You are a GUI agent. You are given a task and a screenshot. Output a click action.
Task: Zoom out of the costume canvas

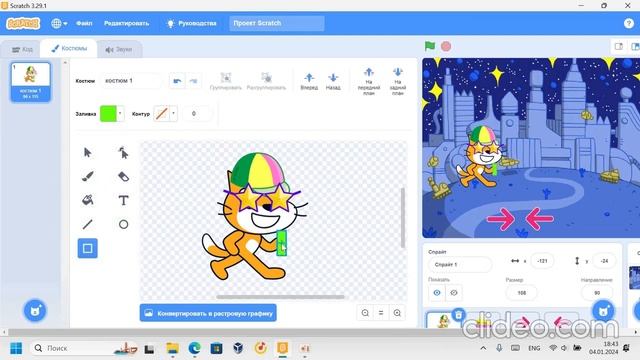pos(365,313)
